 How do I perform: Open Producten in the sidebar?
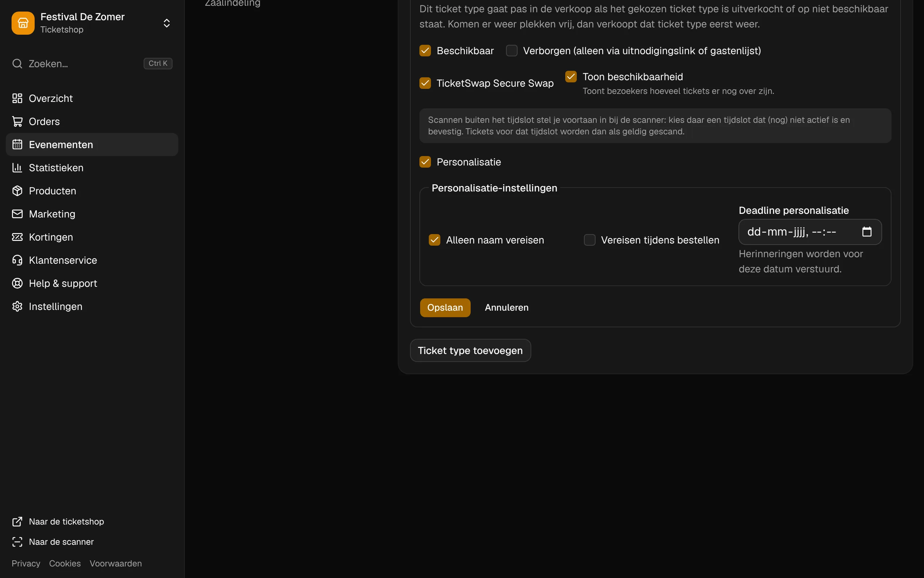pyautogui.click(x=92, y=191)
